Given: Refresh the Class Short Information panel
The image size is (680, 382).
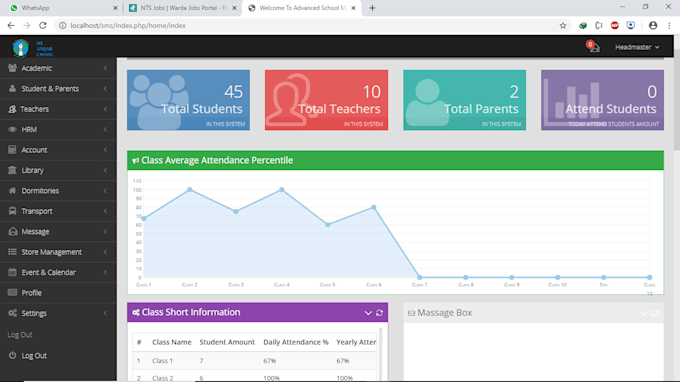Looking at the screenshot, I should [x=379, y=313].
